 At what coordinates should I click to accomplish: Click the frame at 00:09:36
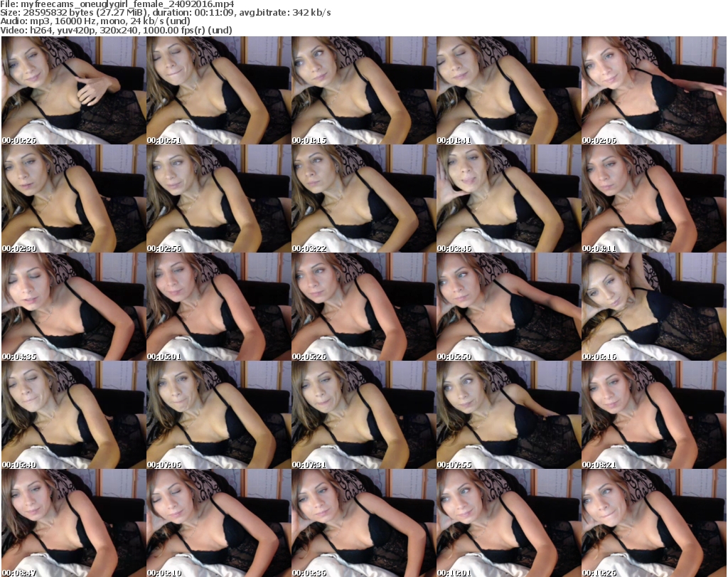tap(363, 523)
